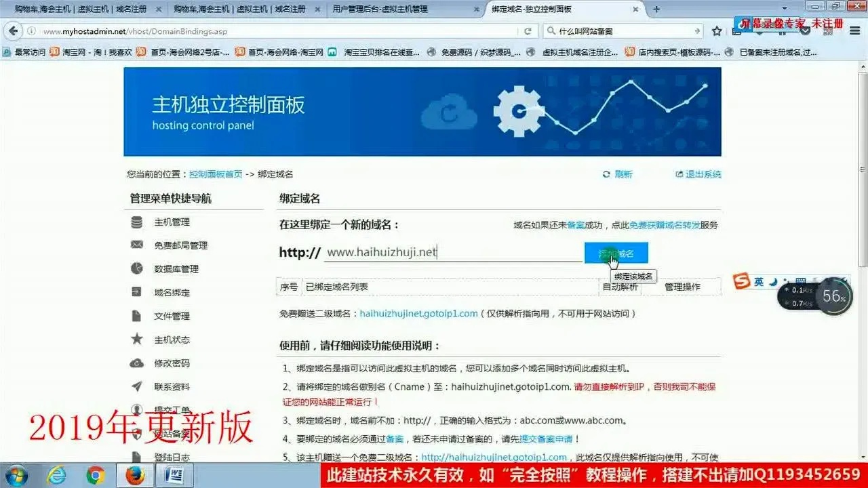Bookmark this page with the star icon

click(717, 31)
